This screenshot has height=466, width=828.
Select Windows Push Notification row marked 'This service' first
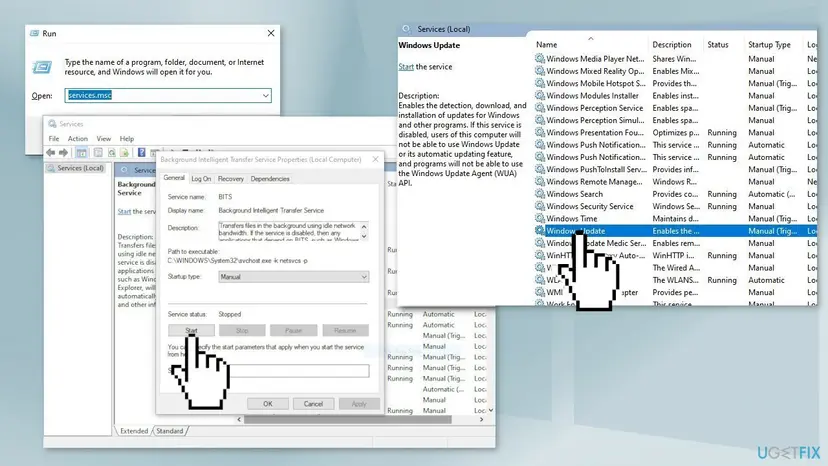click(675, 145)
